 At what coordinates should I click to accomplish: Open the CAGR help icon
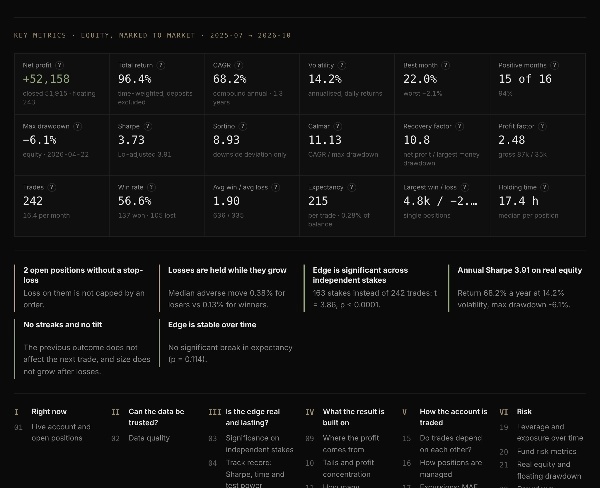point(239,65)
